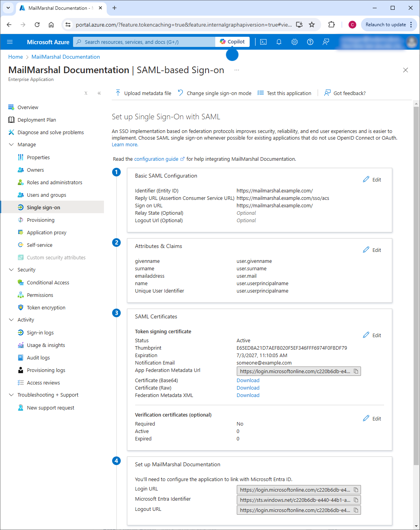Click the Copilot button

pyautogui.click(x=232, y=42)
